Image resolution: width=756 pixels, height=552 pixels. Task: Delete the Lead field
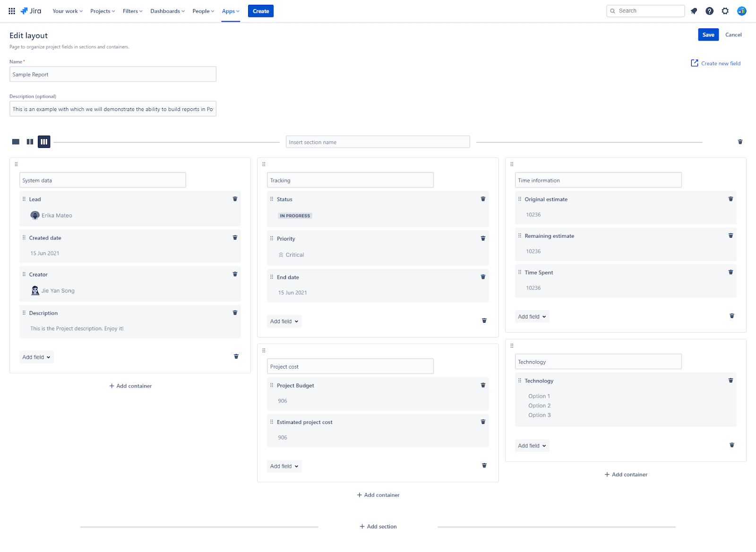(x=235, y=199)
